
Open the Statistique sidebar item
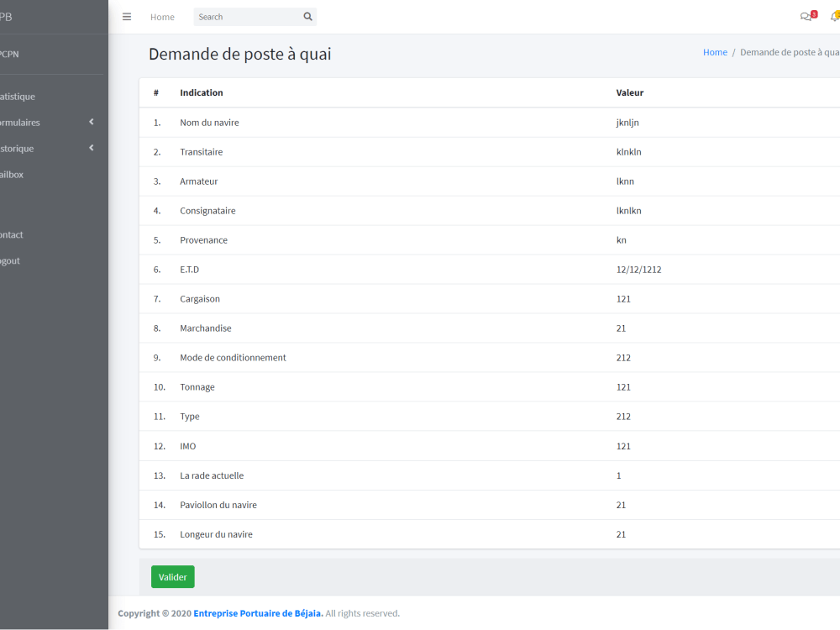coord(17,97)
